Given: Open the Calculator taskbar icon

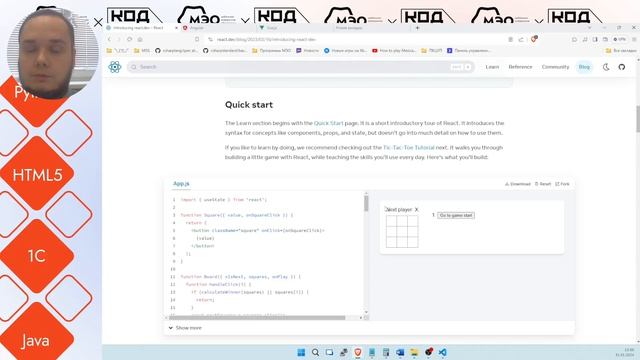Looking at the screenshot, I should pos(386,352).
